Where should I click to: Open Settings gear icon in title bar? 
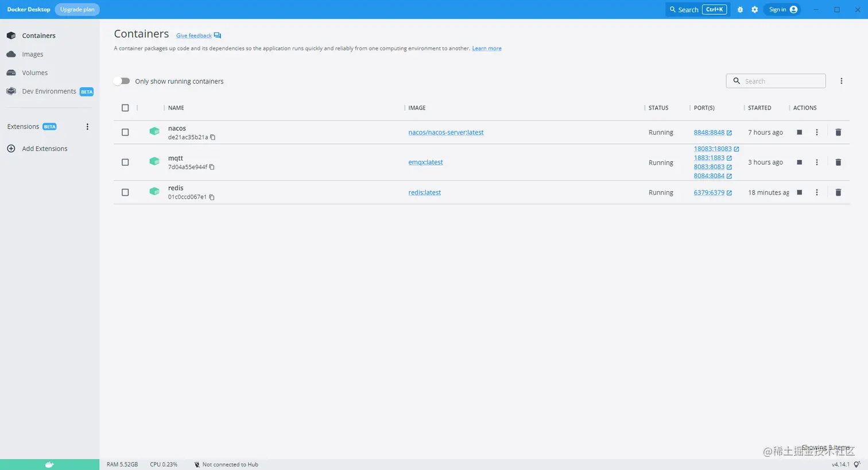coord(755,10)
